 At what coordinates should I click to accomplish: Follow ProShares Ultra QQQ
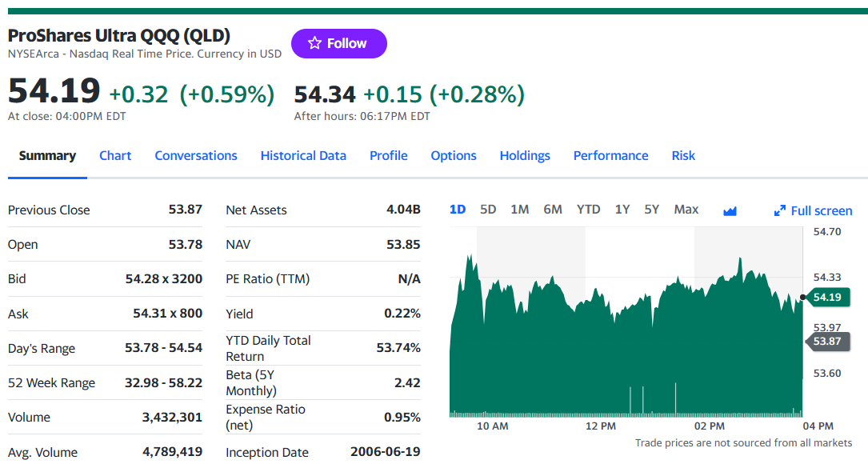[x=338, y=43]
